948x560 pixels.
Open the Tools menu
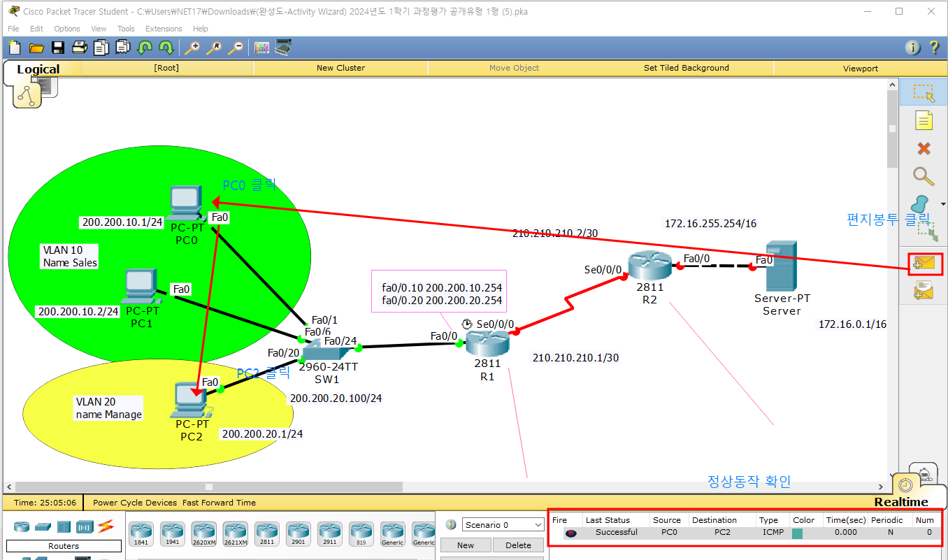pos(126,29)
